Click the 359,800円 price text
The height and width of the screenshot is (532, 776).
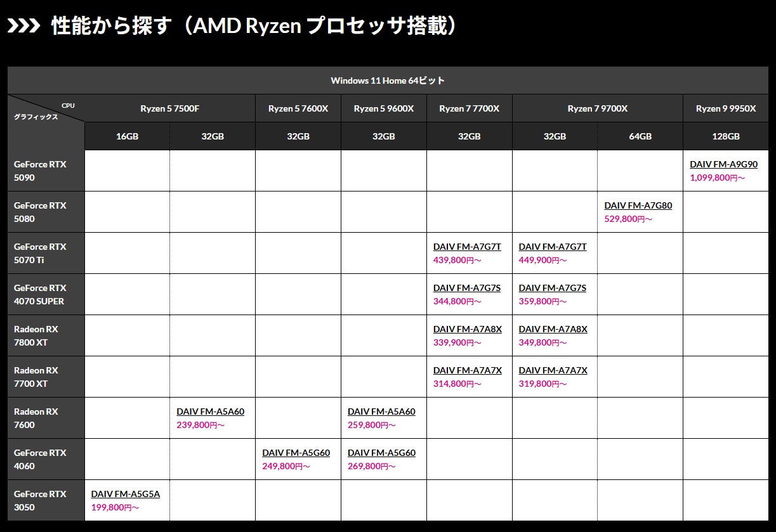tap(543, 302)
